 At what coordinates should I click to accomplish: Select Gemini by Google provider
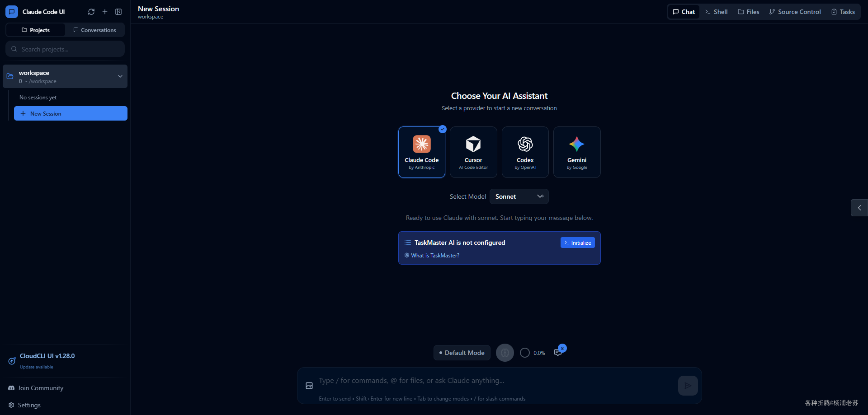tap(577, 152)
